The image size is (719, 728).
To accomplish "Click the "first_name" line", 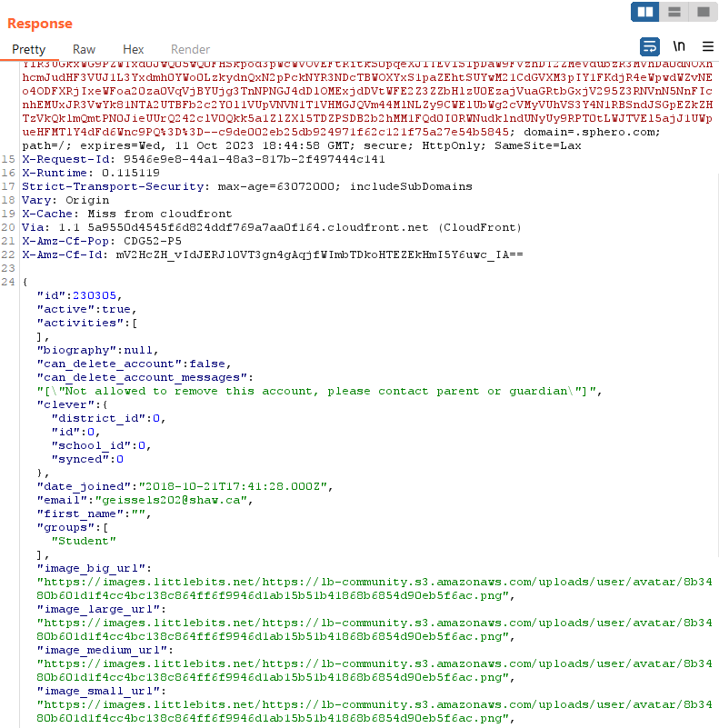I will click(x=94, y=514).
